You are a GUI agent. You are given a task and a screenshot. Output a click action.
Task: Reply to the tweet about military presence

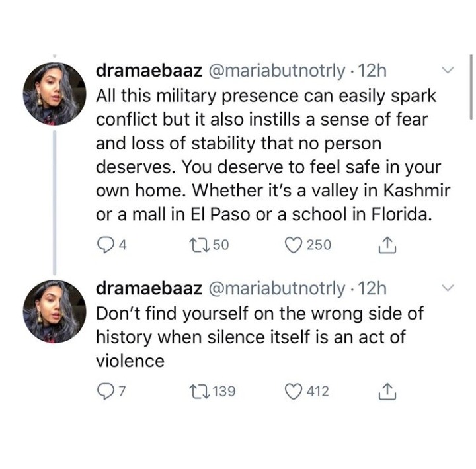pyautogui.click(x=104, y=245)
